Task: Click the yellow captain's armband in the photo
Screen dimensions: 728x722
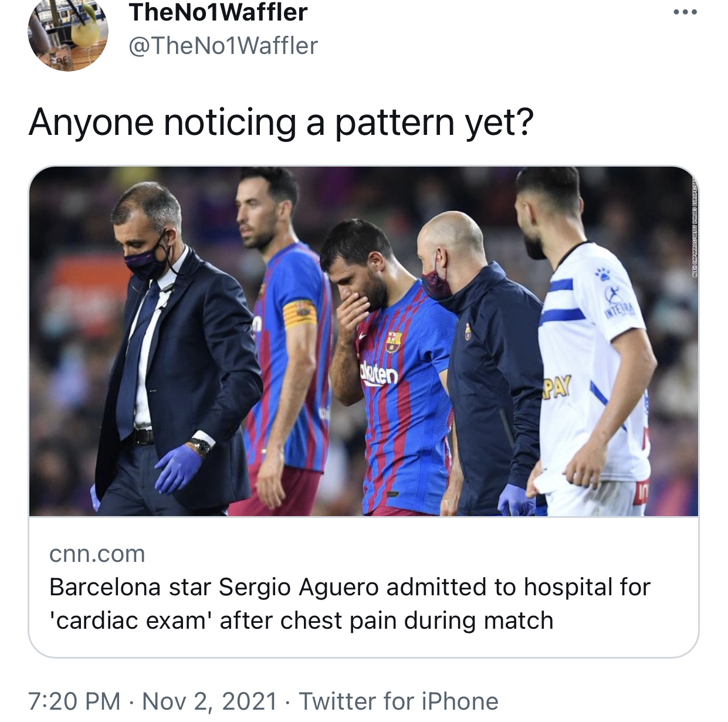Action: (x=300, y=314)
